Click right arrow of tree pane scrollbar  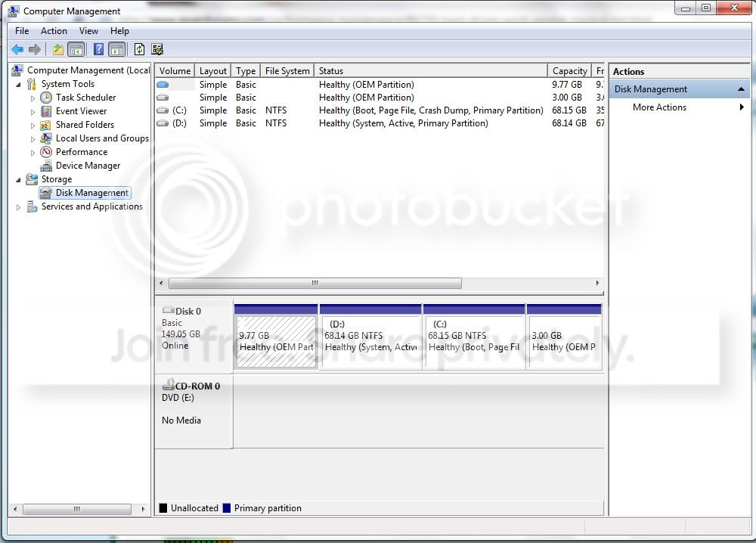coord(143,509)
